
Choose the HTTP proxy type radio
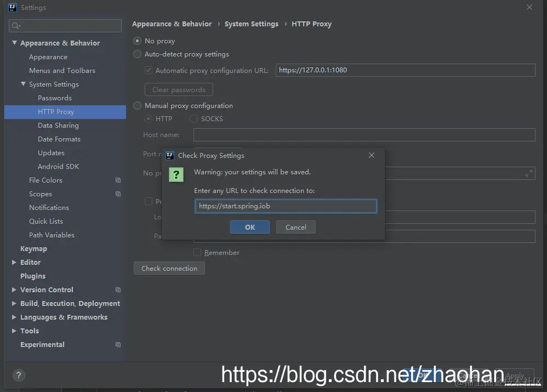[x=149, y=118]
